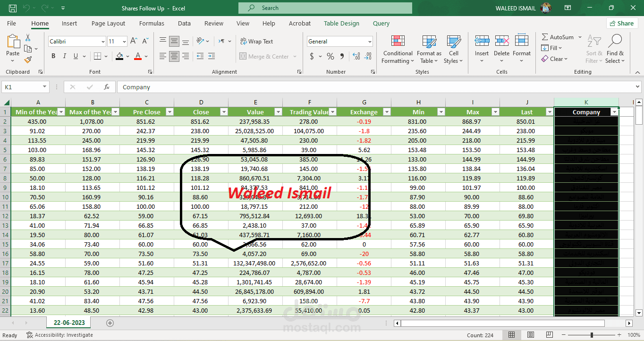Open Find & Select menu
Screen dimensions: 644x341
tap(615, 49)
